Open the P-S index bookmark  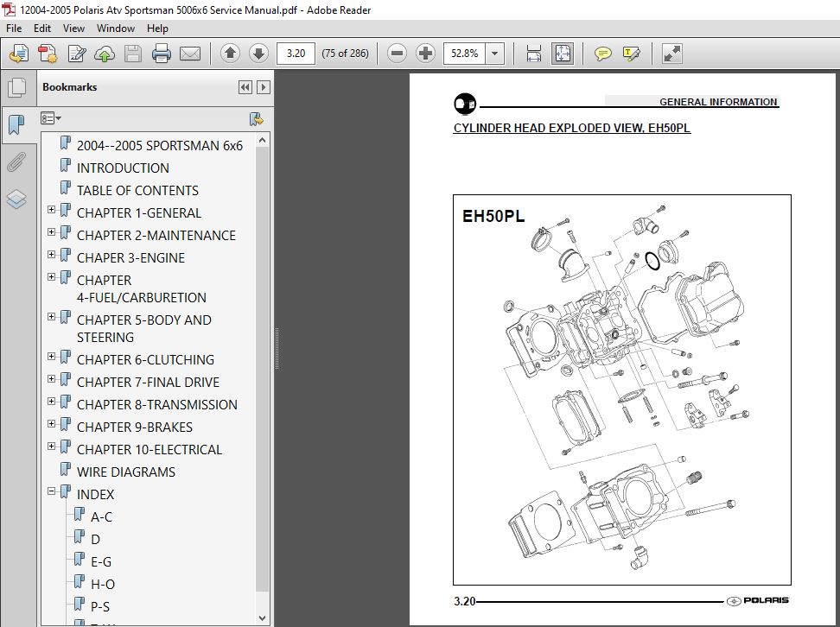[100, 607]
